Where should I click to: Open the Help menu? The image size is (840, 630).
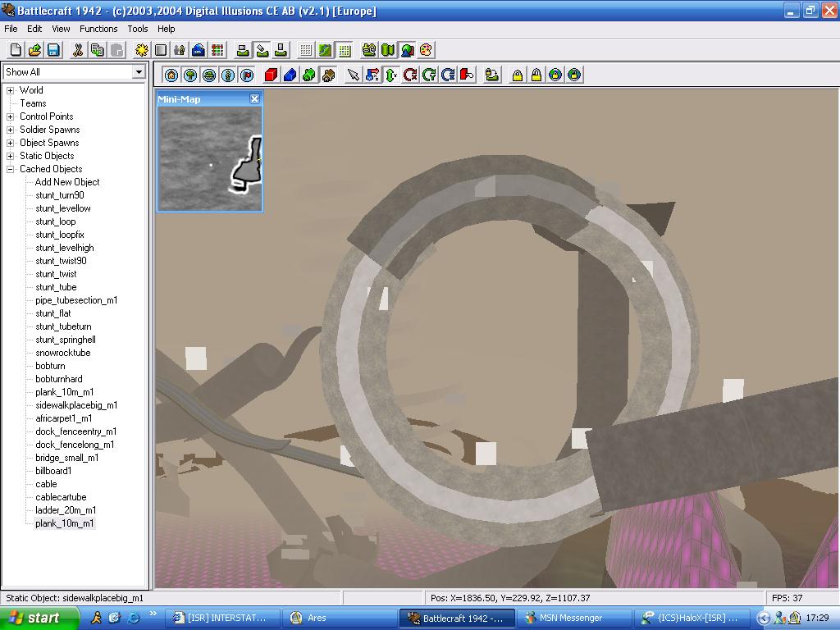coord(166,29)
